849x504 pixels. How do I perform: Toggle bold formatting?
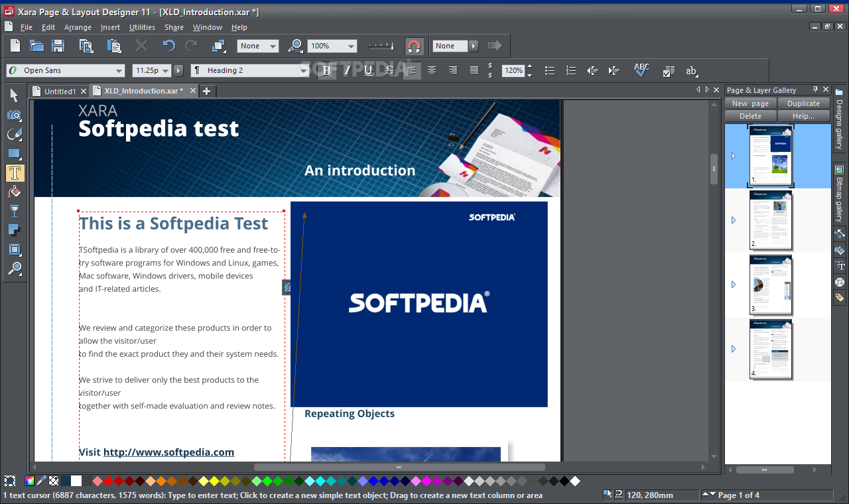(326, 70)
